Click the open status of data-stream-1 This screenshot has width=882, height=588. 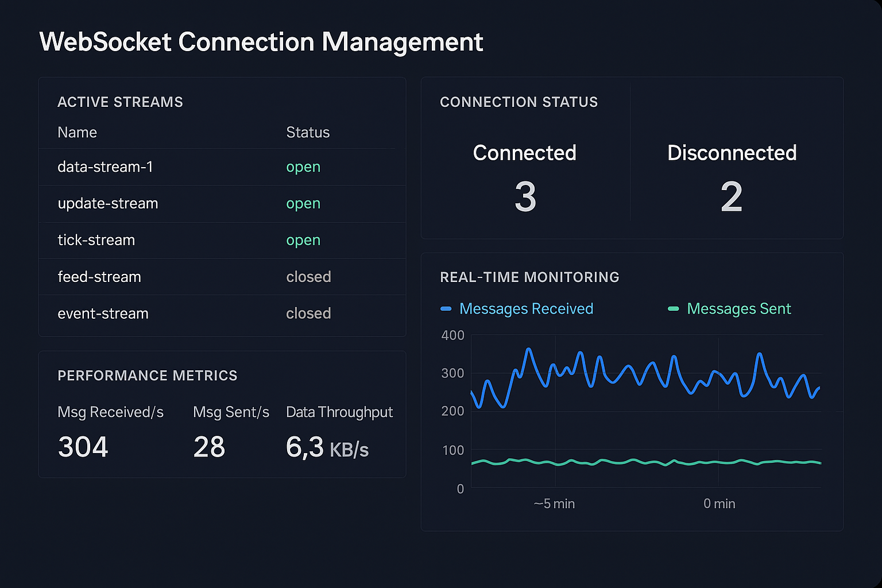303,168
